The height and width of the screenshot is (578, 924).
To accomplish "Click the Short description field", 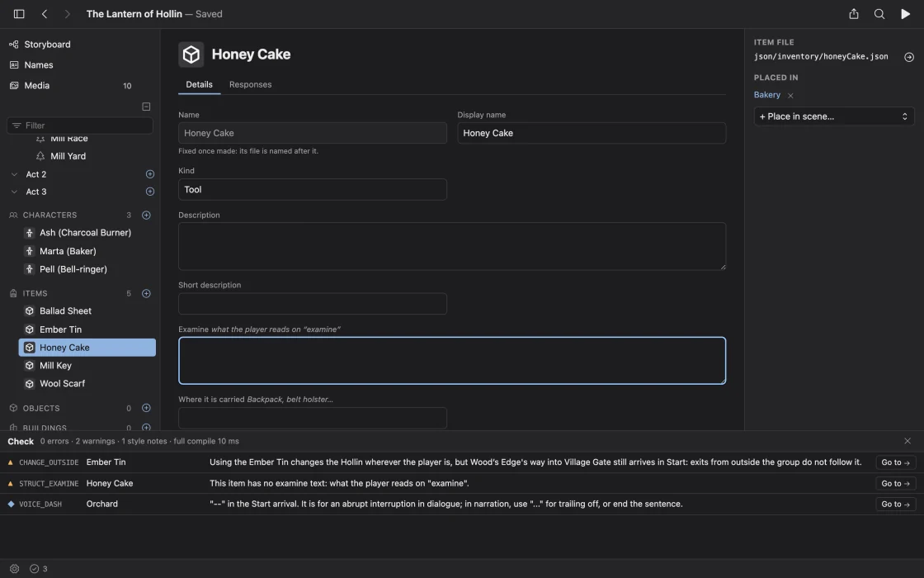I will [x=313, y=304].
